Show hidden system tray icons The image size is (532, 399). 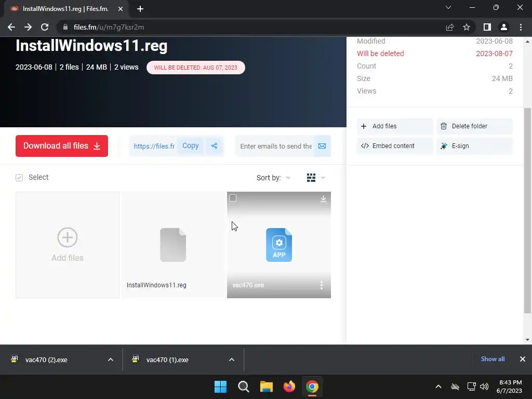tap(438, 387)
